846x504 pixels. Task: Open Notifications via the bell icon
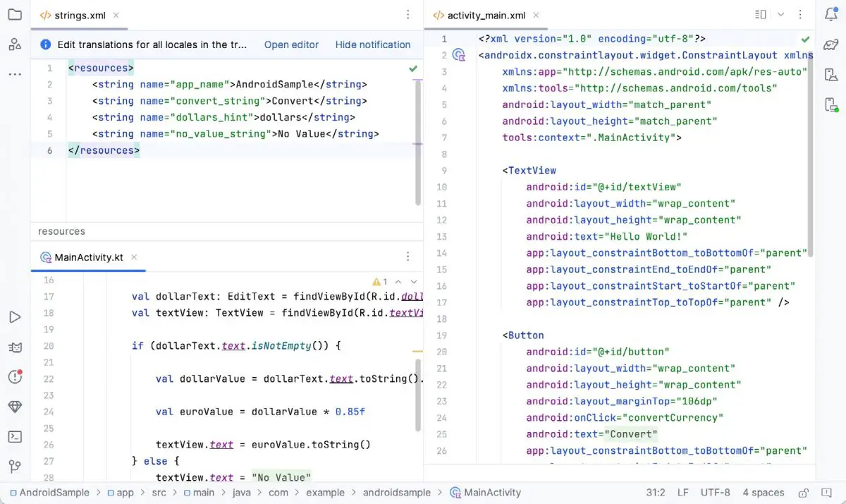click(830, 14)
